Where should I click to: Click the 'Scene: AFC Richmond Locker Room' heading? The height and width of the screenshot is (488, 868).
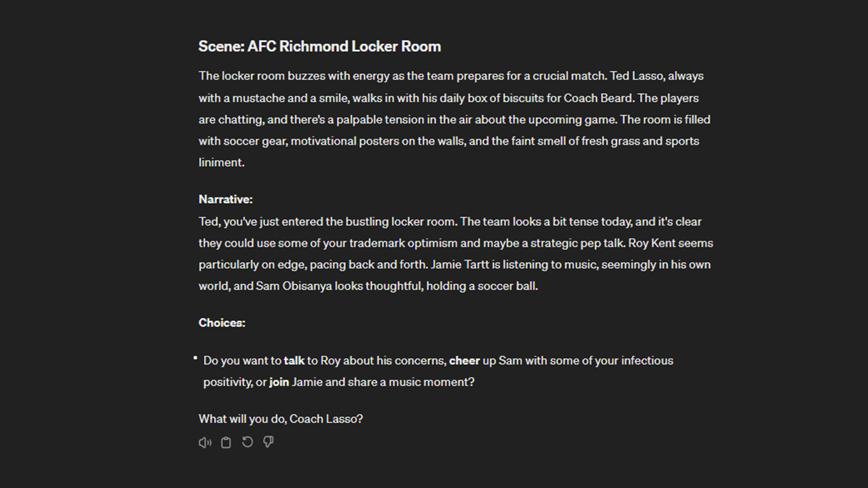tap(319, 47)
